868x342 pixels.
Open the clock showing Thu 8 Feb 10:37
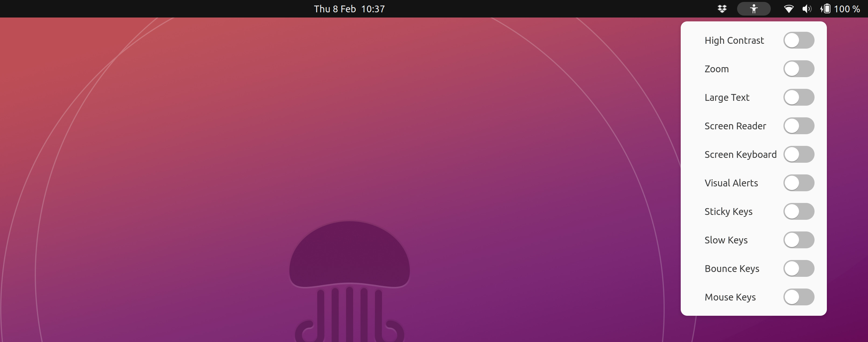(349, 9)
